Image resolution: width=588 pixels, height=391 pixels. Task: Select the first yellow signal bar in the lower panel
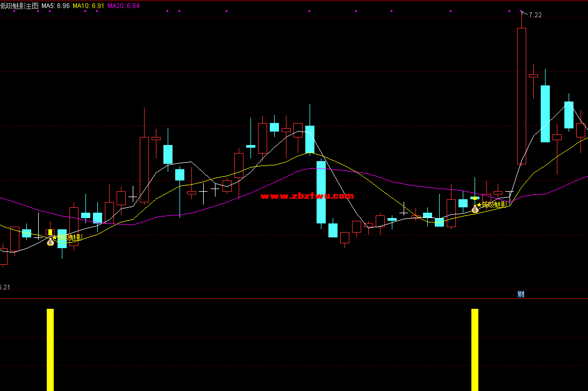(x=50, y=350)
